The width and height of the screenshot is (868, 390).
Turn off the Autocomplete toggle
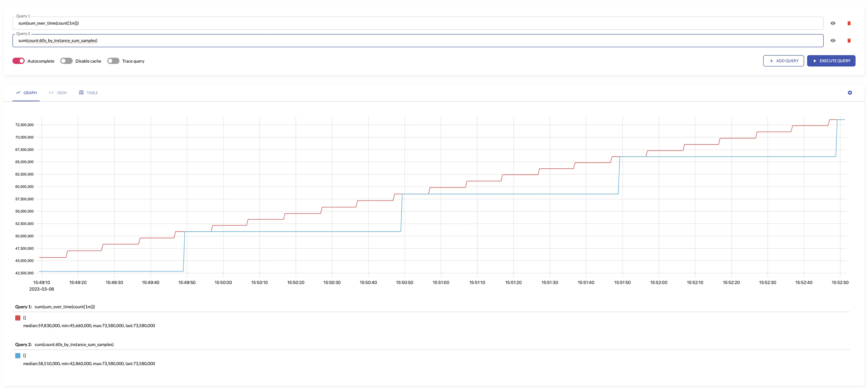point(18,61)
